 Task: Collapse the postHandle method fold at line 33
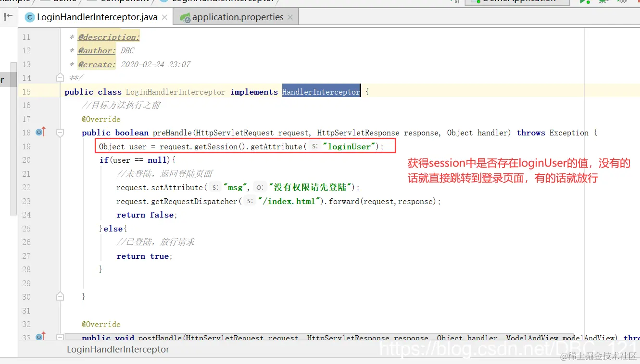(60, 337)
